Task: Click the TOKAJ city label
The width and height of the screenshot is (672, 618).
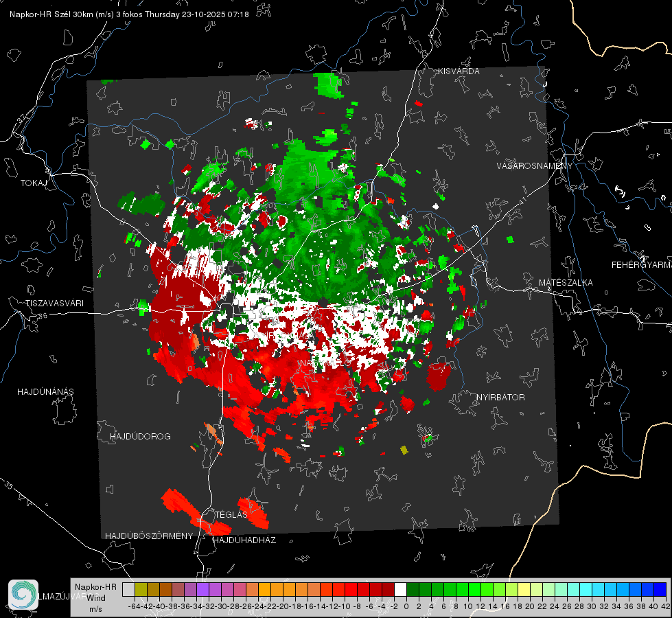Action: (34, 183)
